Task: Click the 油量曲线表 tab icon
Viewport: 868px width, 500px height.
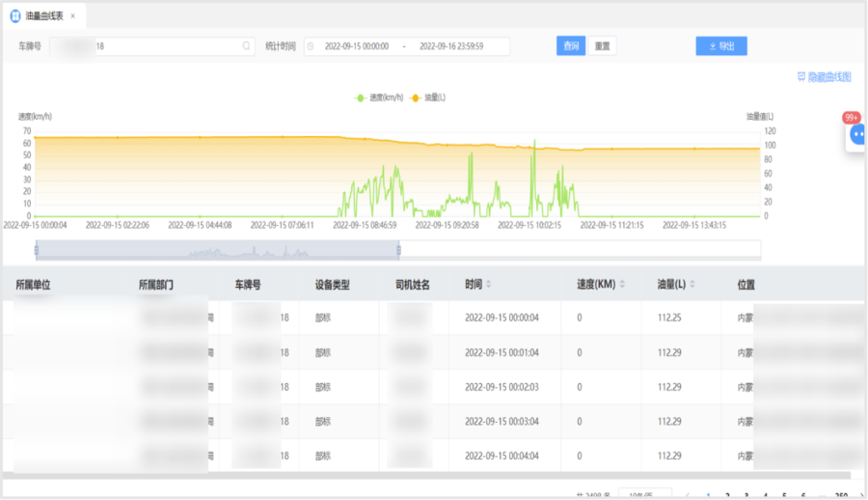Action: 15,16
